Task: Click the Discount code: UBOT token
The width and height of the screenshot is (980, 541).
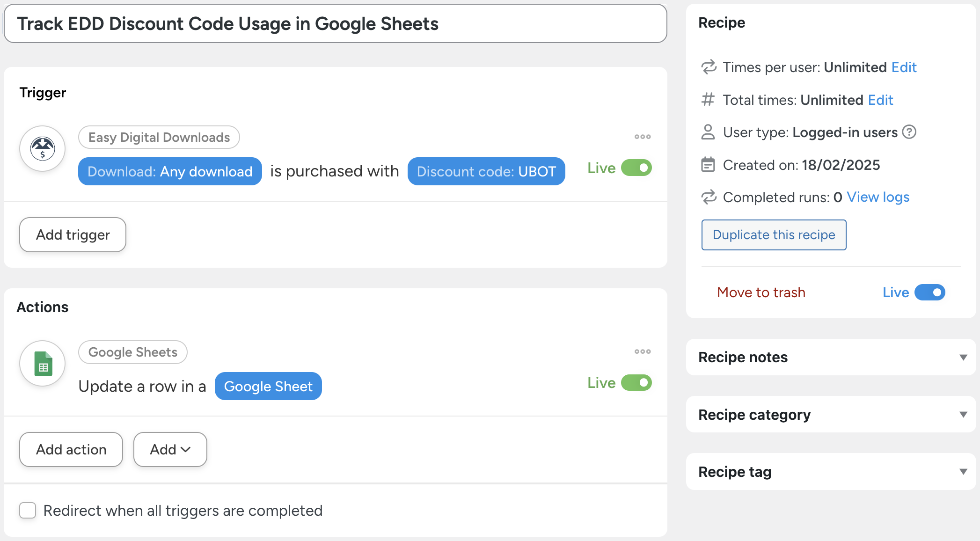Action: pyautogui.click(x=486, y=171)
